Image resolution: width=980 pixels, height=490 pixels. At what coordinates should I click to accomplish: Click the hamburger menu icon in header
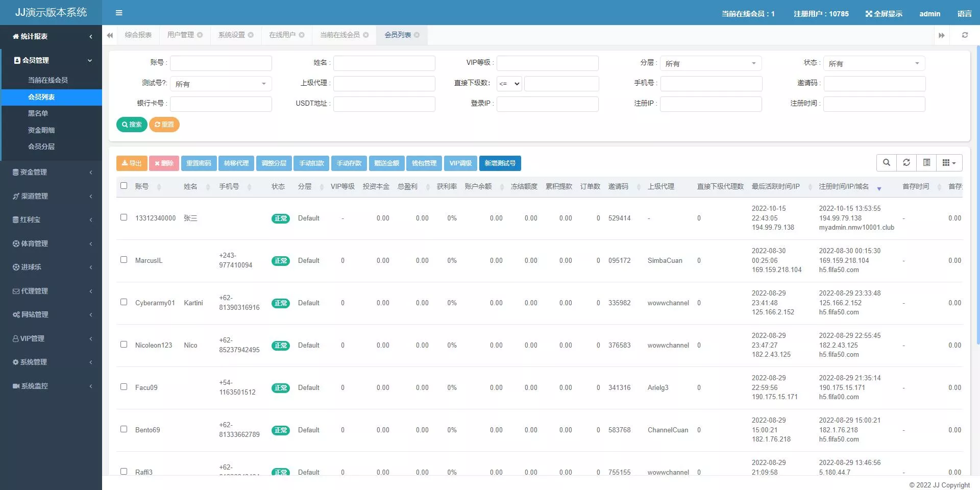click(x=119, y=13)
